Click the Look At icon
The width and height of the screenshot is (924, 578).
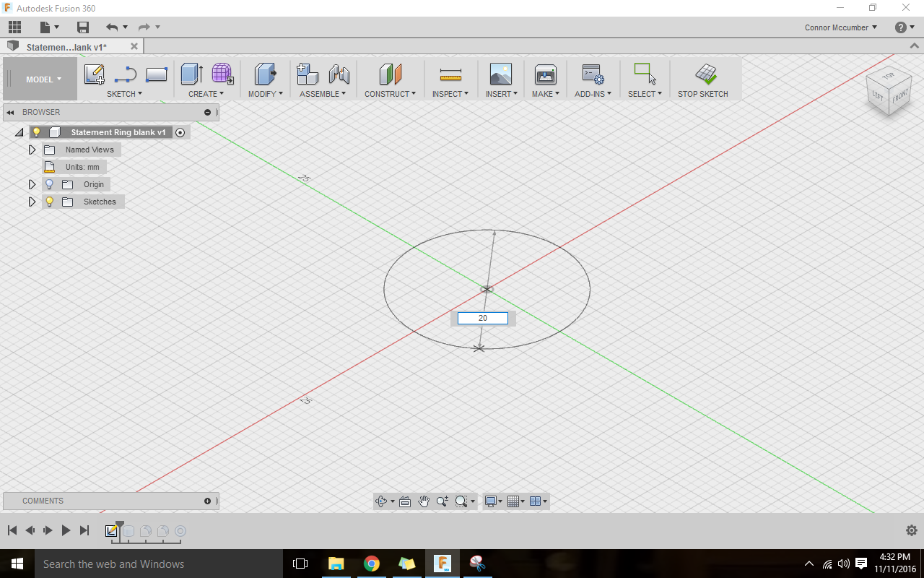(x=405, y=501)
